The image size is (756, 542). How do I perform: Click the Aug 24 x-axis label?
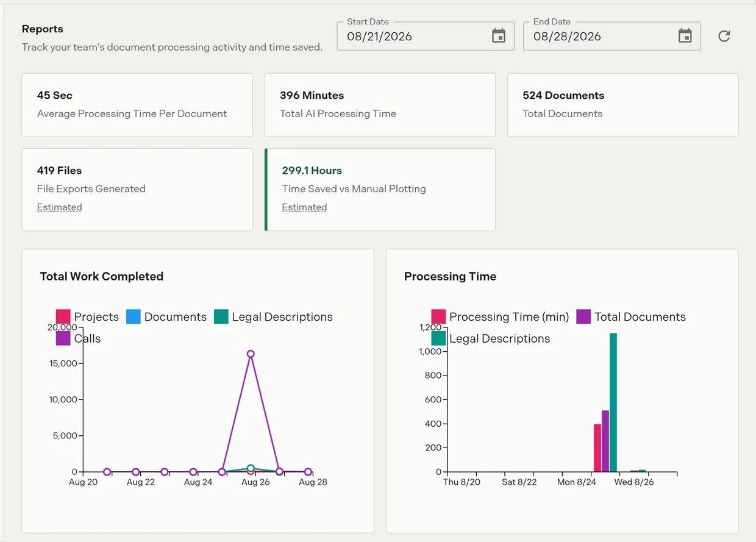(198, 482)
